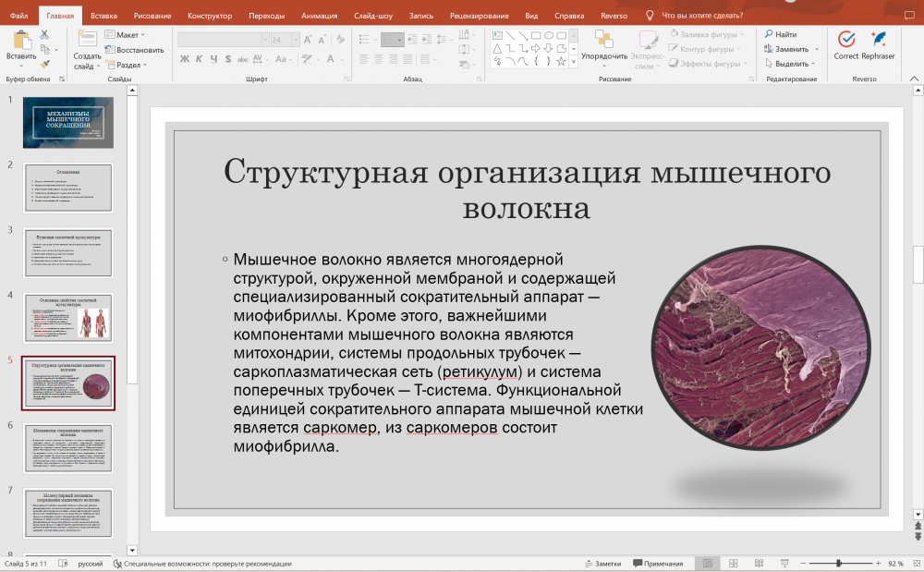The height and width of the screenshot is (572, 924).
Task: Switch to the Анимация tab
Action: tap(317, 16)
